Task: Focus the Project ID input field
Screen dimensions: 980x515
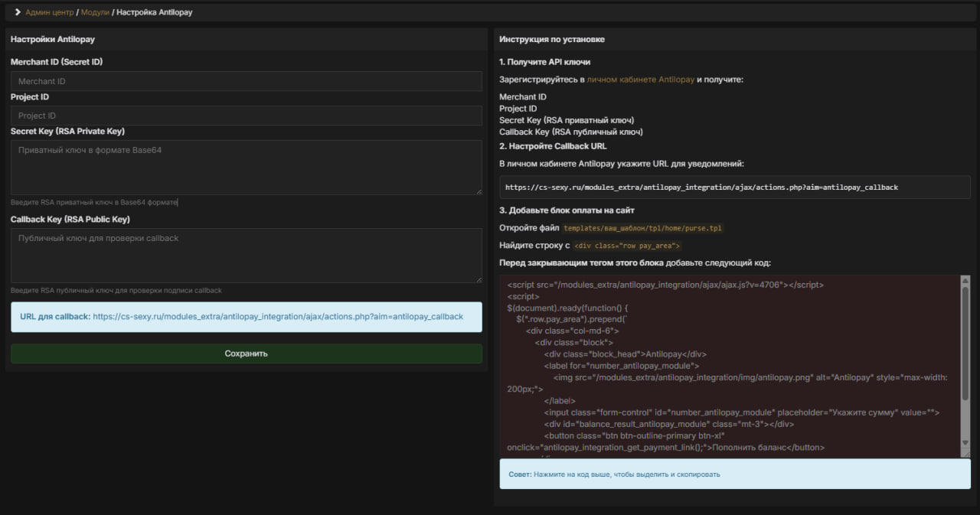Action: pos(246,116)
